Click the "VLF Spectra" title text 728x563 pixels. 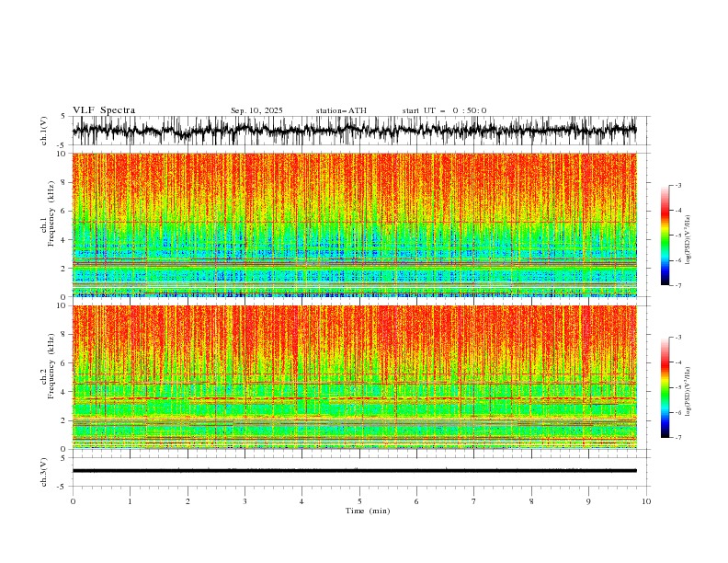pos(104,110)
